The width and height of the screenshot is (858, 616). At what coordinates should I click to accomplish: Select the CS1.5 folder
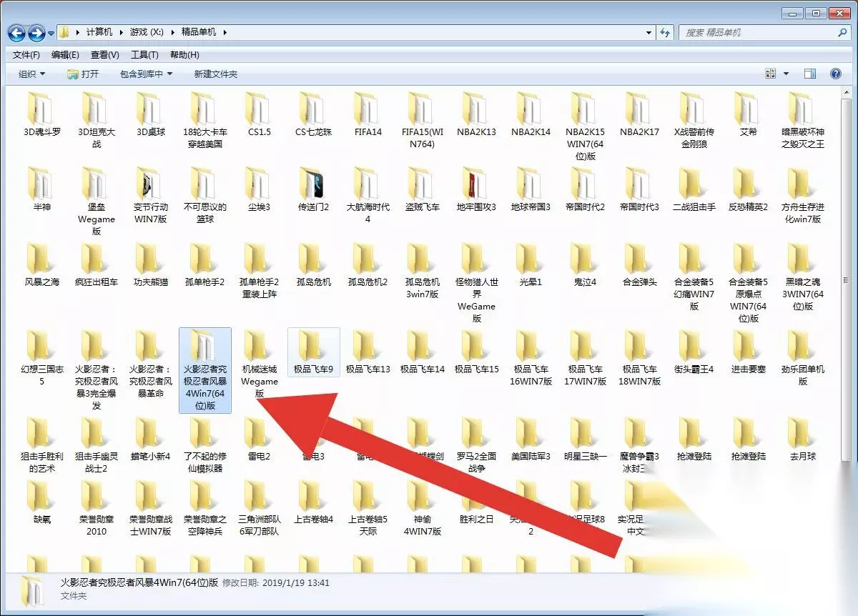(260, 114)
